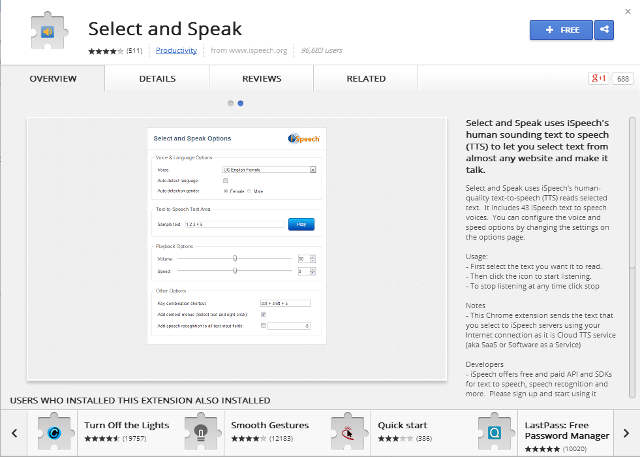Viewport: 640px width, 457px height.
Task: Show previous related extensions with left arrow
Action: (14, 433)
